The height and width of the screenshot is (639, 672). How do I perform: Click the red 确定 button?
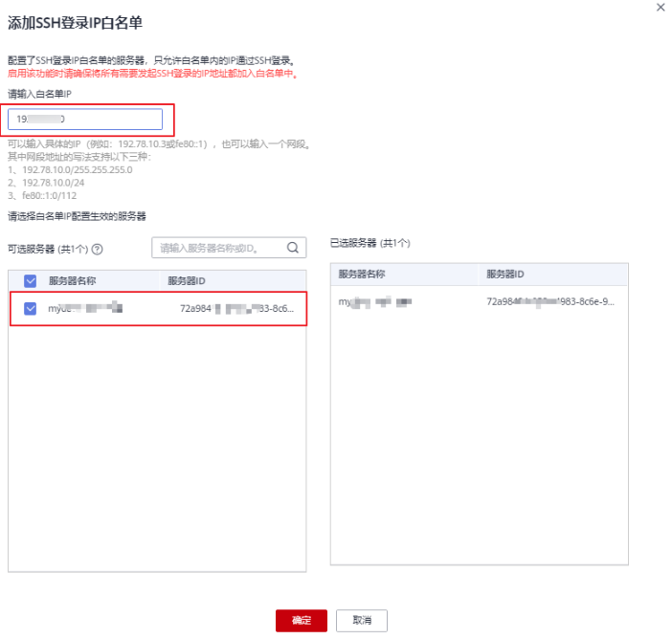[302, 620]
